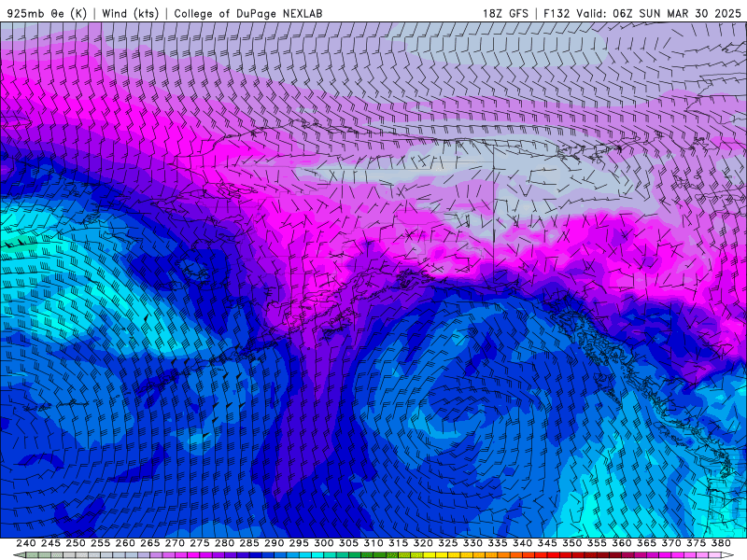
Task: Click the "925mb θe (K)" title text
Action: click(x=47, y=13)
